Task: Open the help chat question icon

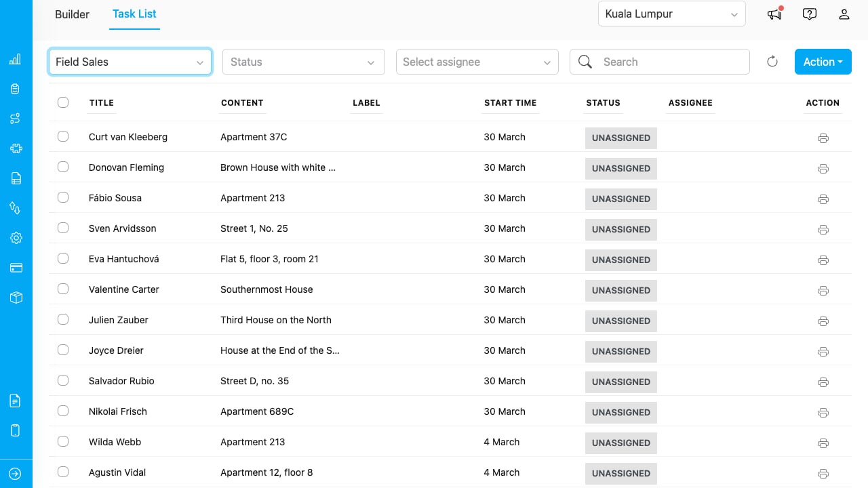Action: pos(809,14)
